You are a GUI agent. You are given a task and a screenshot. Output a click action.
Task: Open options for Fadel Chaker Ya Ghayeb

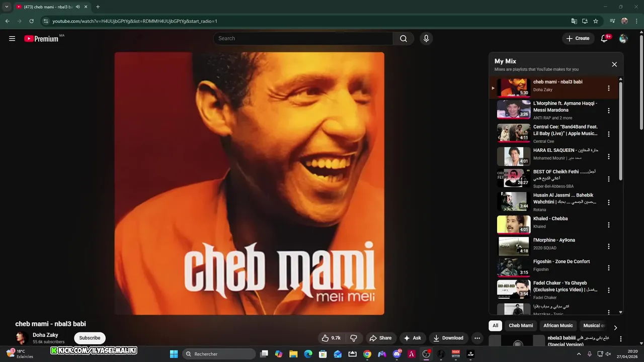(608, 290)
